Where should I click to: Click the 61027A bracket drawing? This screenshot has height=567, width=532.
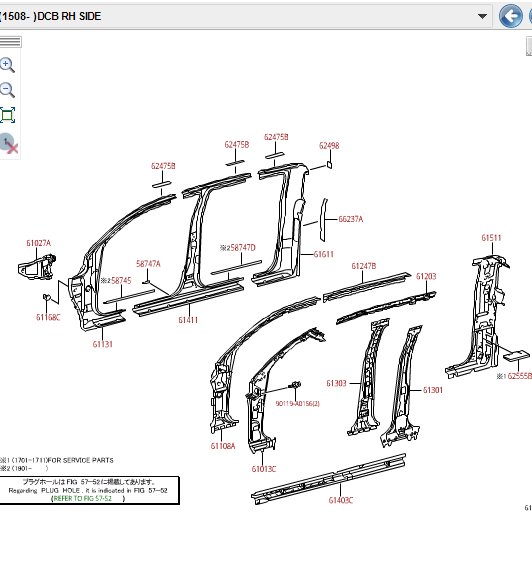click(37, 268)
